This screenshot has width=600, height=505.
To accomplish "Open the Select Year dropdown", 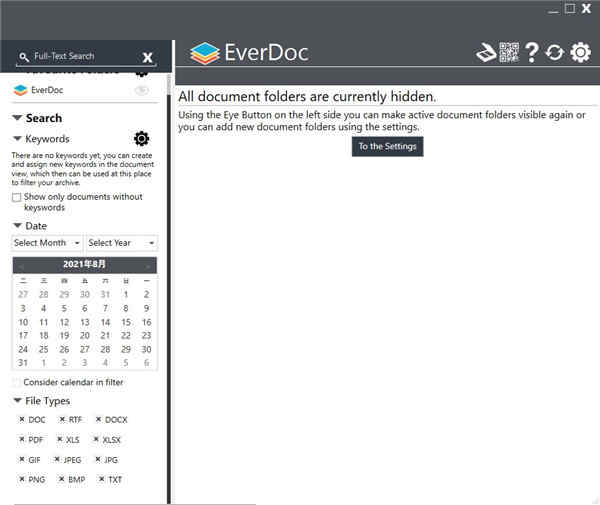I will coord(121,243).
